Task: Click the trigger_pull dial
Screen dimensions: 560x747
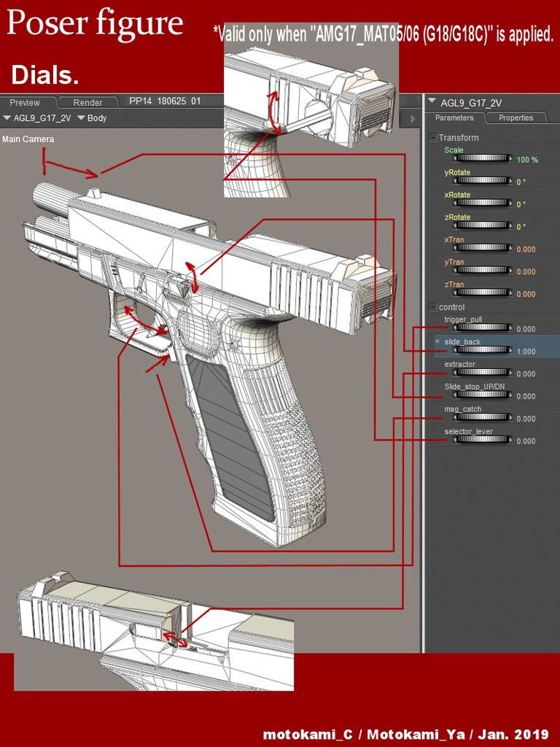Action: (x=483, y=328)
